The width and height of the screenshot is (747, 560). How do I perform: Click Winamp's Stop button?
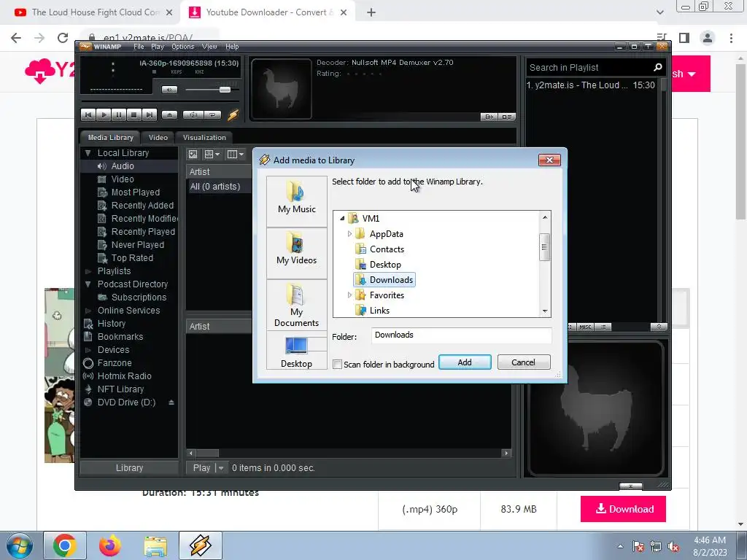point(134,114)
